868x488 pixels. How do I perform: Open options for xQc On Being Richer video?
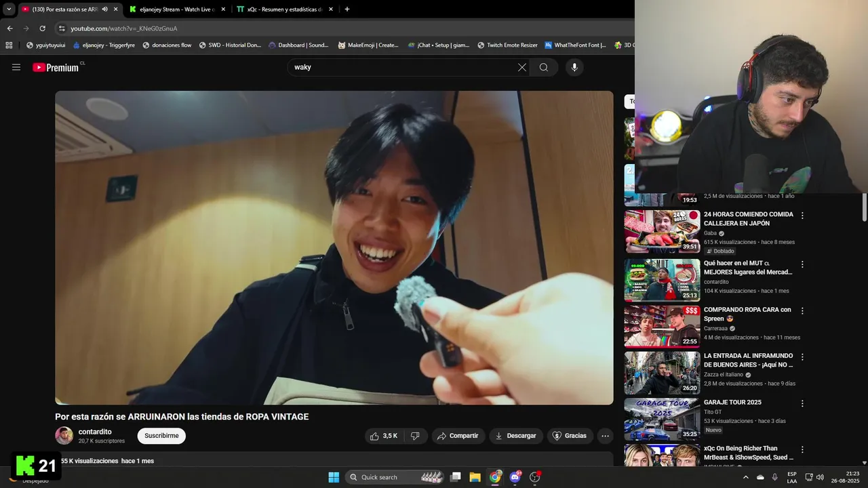(802, 449)
